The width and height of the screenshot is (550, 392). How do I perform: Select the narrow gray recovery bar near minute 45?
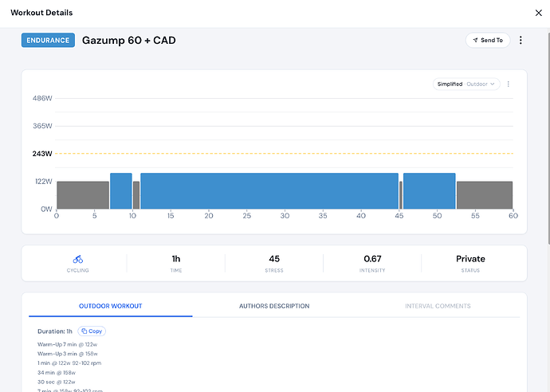[401, 195]
